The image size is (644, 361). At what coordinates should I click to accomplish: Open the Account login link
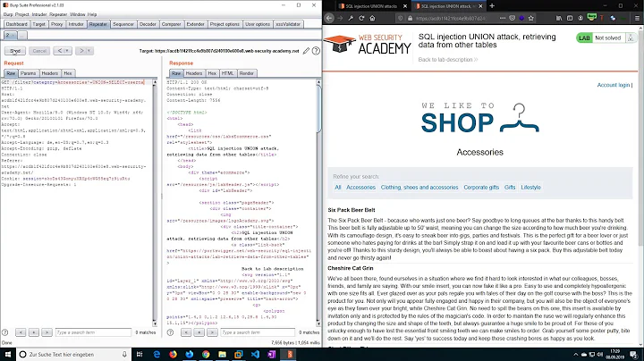(x=614, y=85)
